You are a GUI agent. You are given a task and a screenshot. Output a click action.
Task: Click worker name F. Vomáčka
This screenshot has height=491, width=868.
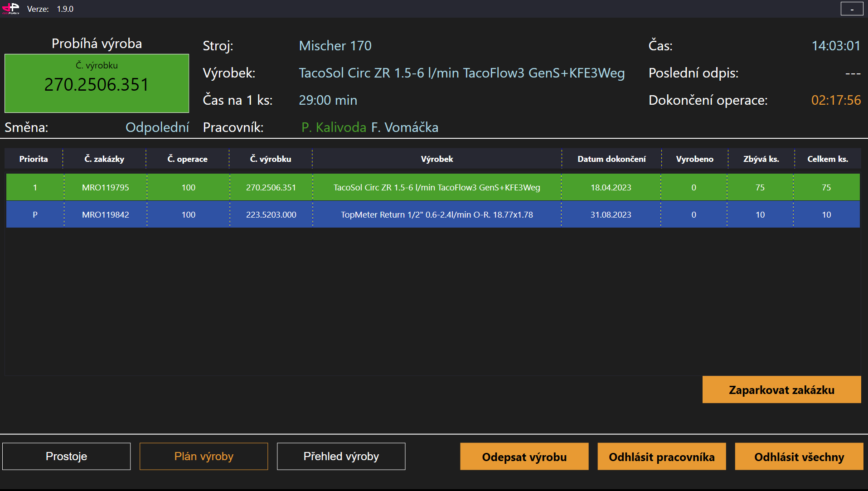pyautogui.click(x=405, y=127)
